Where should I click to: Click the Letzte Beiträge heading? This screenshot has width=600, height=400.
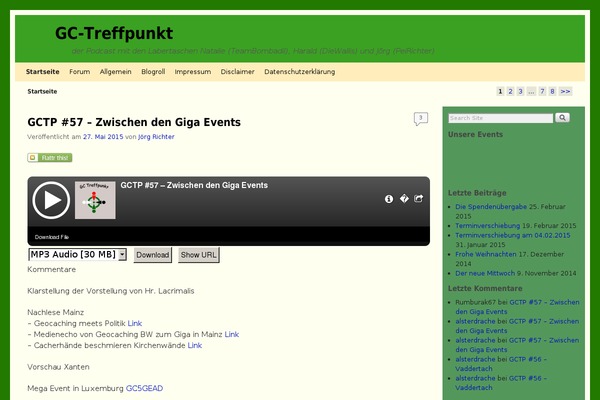click(477, 193)
